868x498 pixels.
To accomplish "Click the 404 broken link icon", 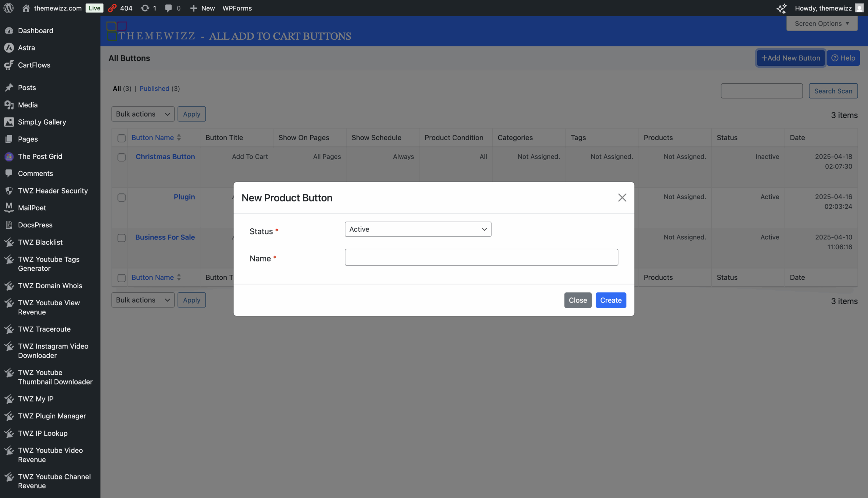I will pos(112,8).
